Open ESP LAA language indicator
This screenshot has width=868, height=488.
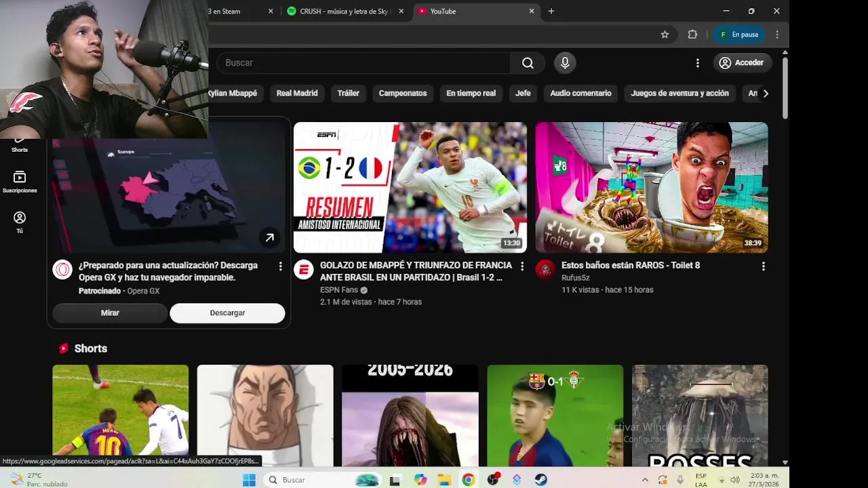coord(701,480)
